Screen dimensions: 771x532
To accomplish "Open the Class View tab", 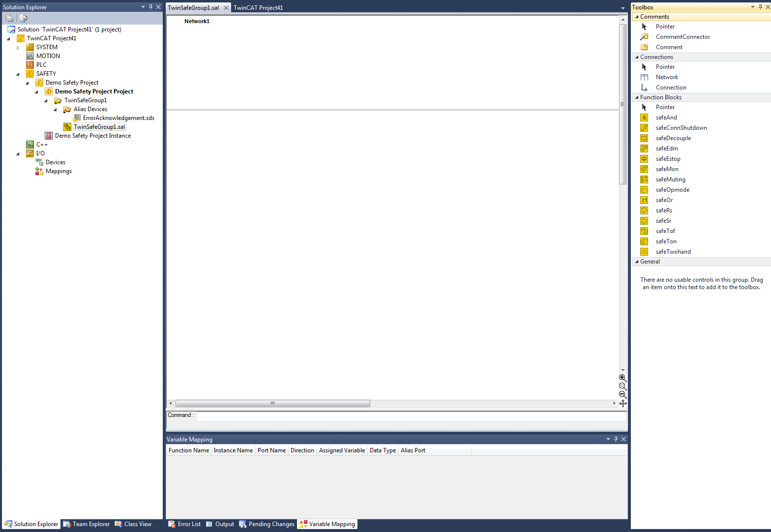I will tap(133, 524).
